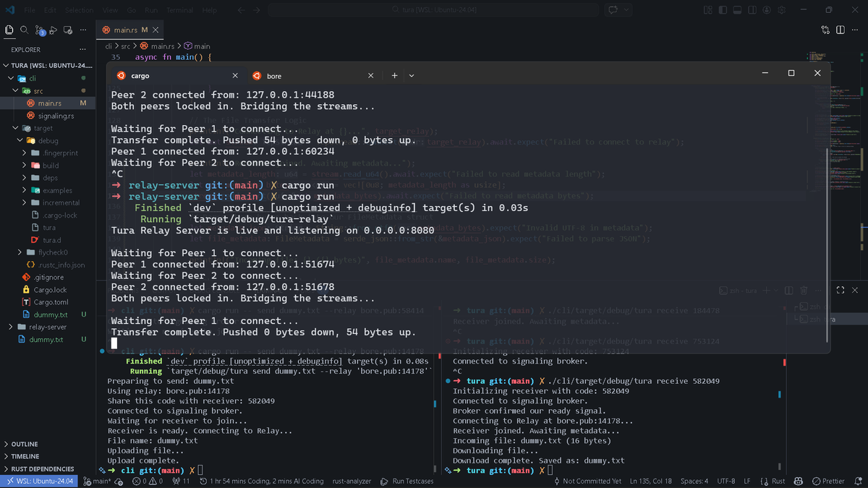Split the editor to the right
The height and width of the screenshot is (488, 868).
[841, 30]
